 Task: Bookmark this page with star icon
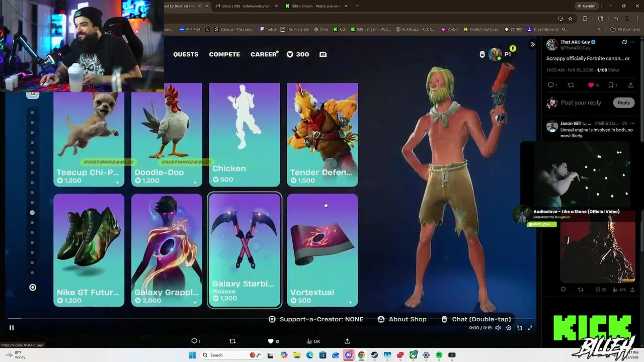click(570, 19)
